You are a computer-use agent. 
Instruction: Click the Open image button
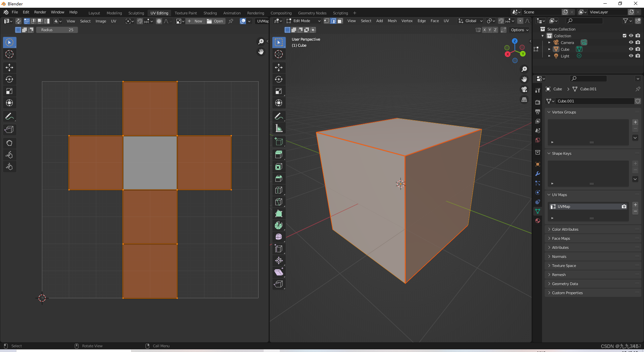215,21
